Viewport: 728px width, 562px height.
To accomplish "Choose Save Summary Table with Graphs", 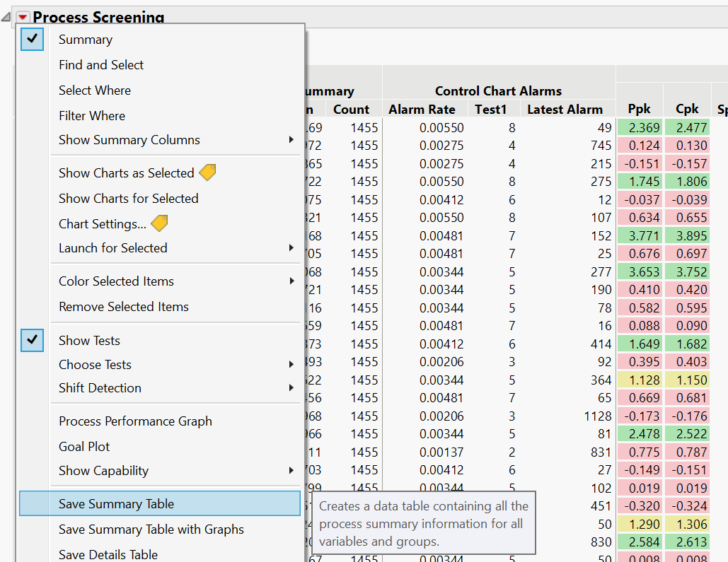I will point(151,529).
